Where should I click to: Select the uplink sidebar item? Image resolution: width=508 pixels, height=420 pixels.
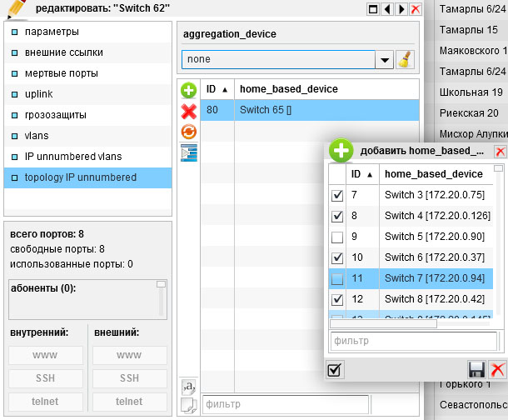tap(41, 94)
